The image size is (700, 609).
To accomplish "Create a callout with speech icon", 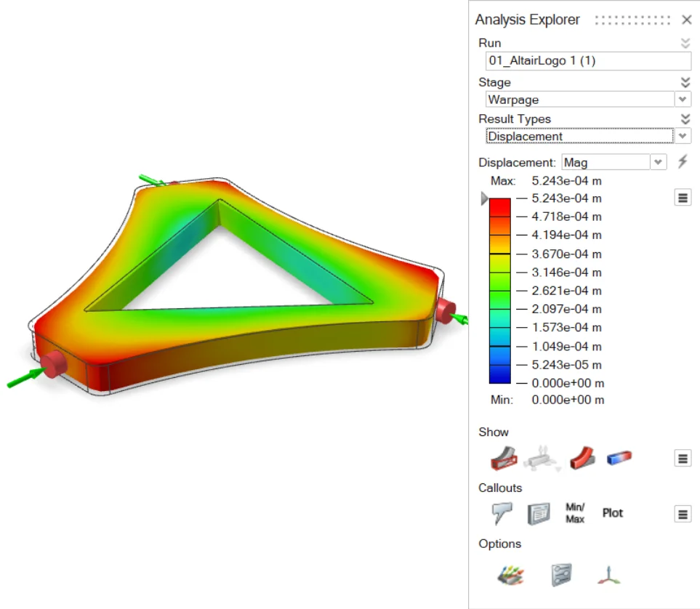I will (x=502, y=513).
